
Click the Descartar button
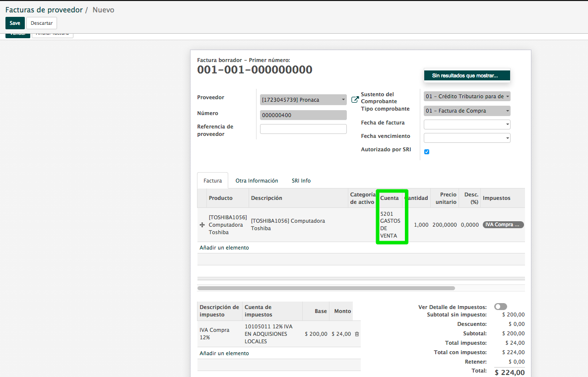pyautogui.click(x=42, y=23)
